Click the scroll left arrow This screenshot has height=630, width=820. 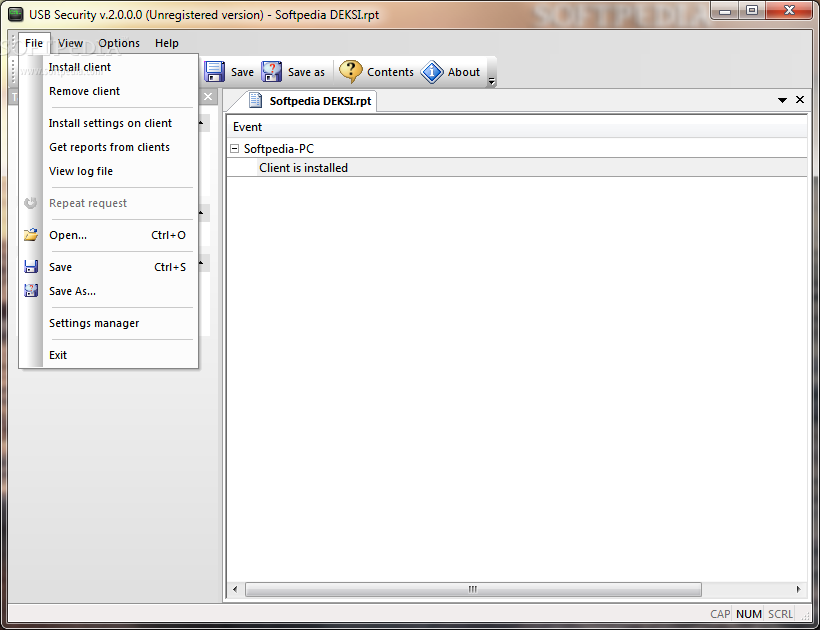click(235, 589)
